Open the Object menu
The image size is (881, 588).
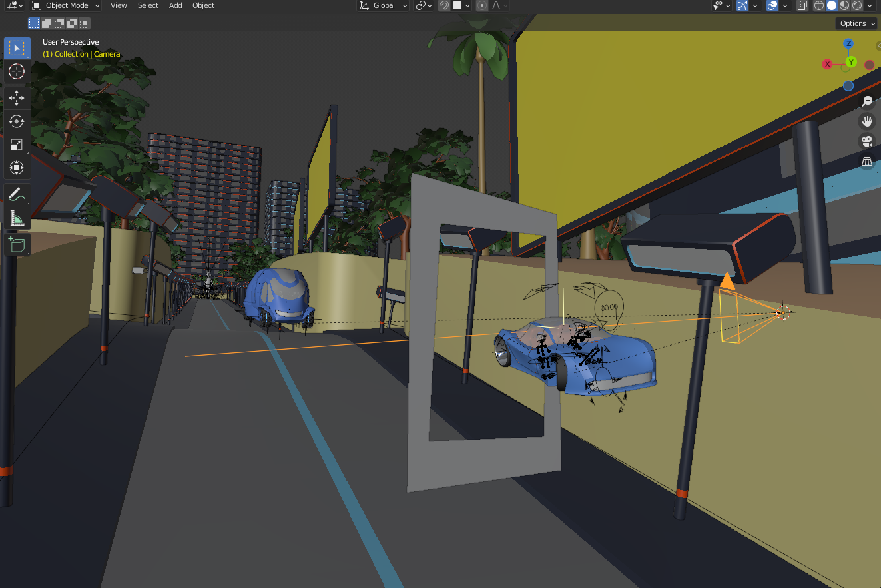(203, 5)
